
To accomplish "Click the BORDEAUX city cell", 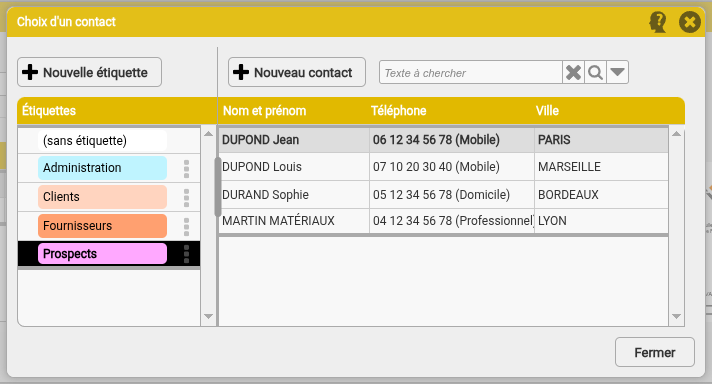I will coord(568,195).
